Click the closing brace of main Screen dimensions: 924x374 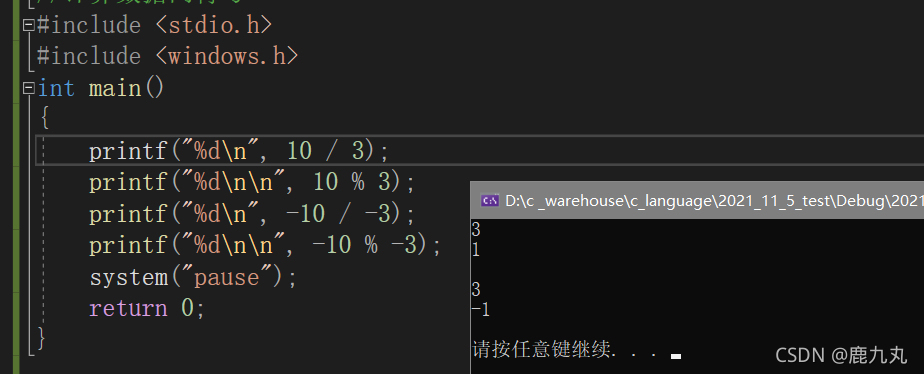tap(41, 338)
